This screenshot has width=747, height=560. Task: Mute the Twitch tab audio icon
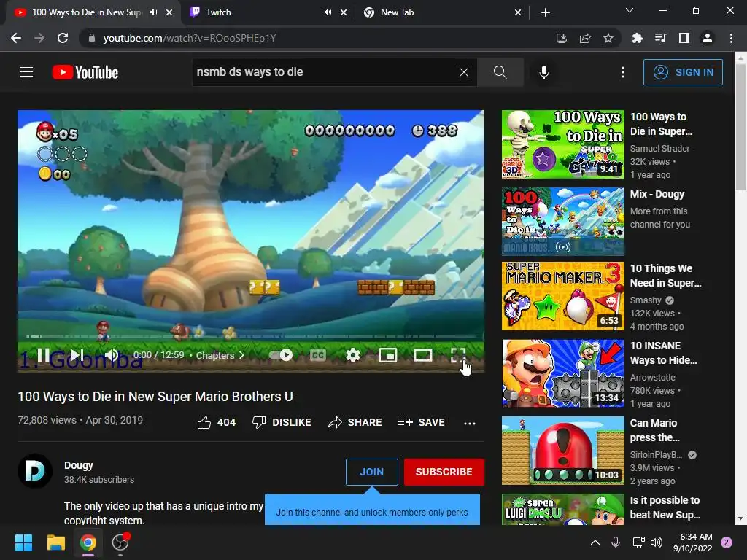coord(328,12)
